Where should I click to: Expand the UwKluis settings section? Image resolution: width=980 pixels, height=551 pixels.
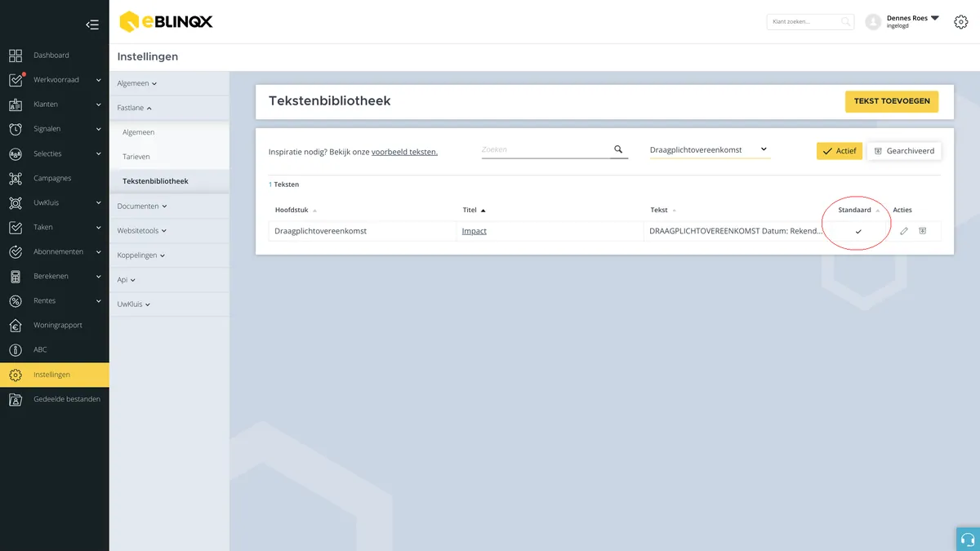point(134,304)
